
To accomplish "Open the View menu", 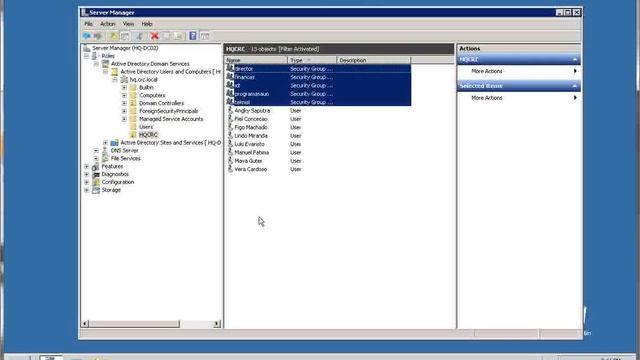I will click(x=129, y=24).
